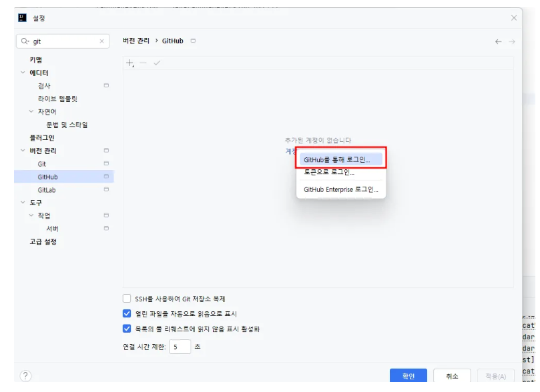Screen dimensions: 540x392
Task: Click the 연결 시간 제한 input field
Action: click(180, 347)
